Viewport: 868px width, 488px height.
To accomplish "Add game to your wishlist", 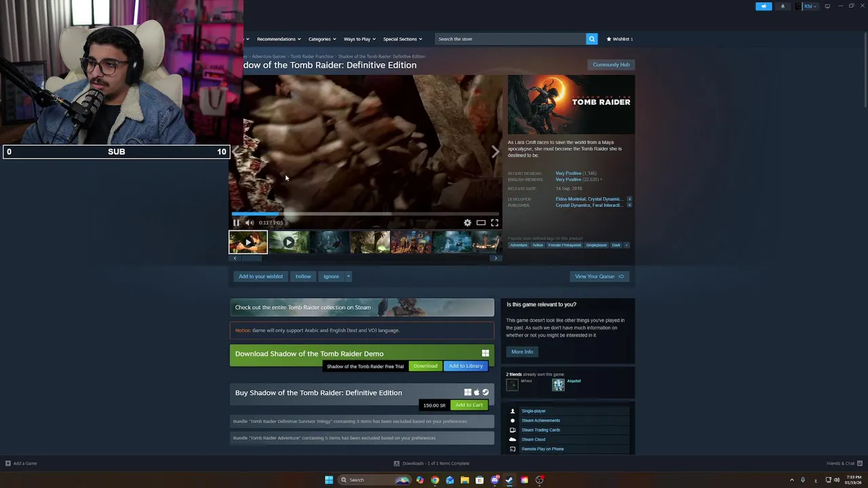I will [x=260, y=276].
